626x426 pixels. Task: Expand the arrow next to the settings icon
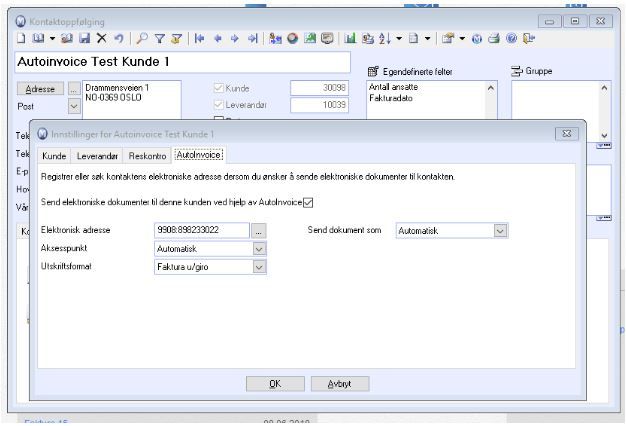462,39
